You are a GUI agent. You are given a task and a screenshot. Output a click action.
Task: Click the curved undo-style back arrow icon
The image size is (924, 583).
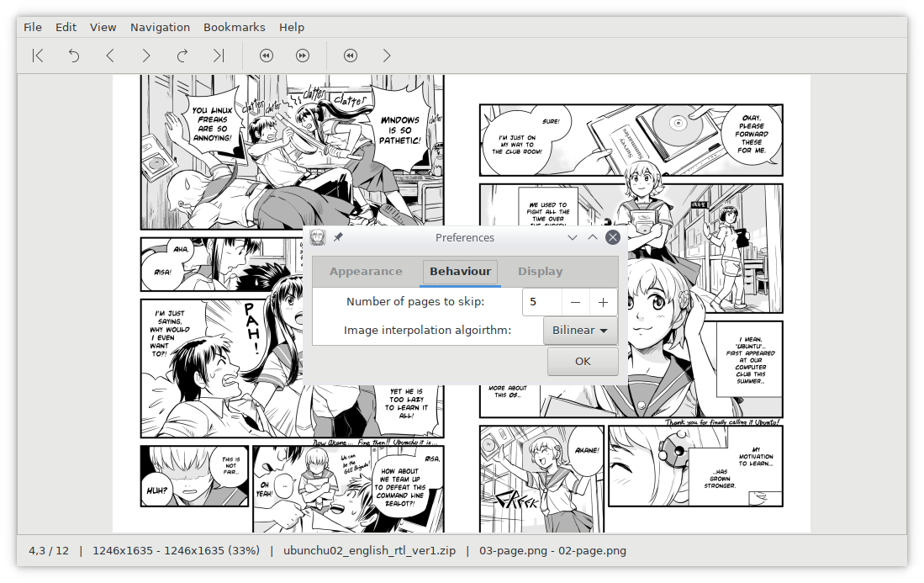tap(74, 56)
